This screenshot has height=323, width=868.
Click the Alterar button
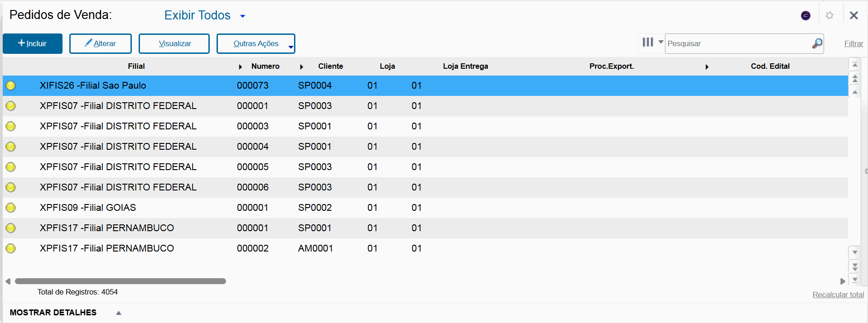pos(101,43)
